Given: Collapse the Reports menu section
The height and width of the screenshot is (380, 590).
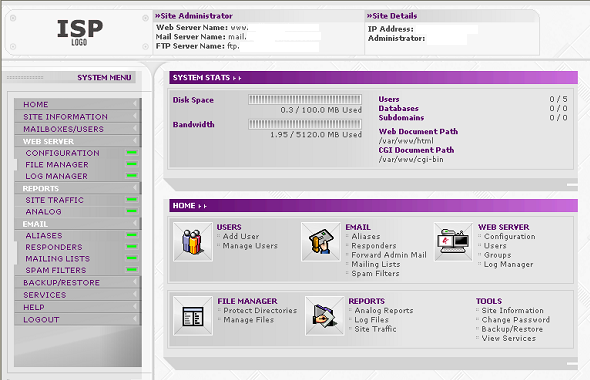Looking at the screenshot, I should [x=135, y=187].
